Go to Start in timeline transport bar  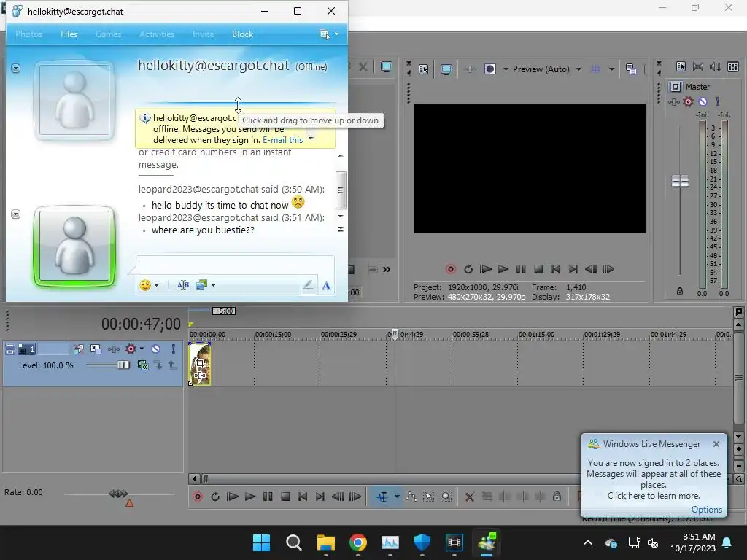(303, 497)
